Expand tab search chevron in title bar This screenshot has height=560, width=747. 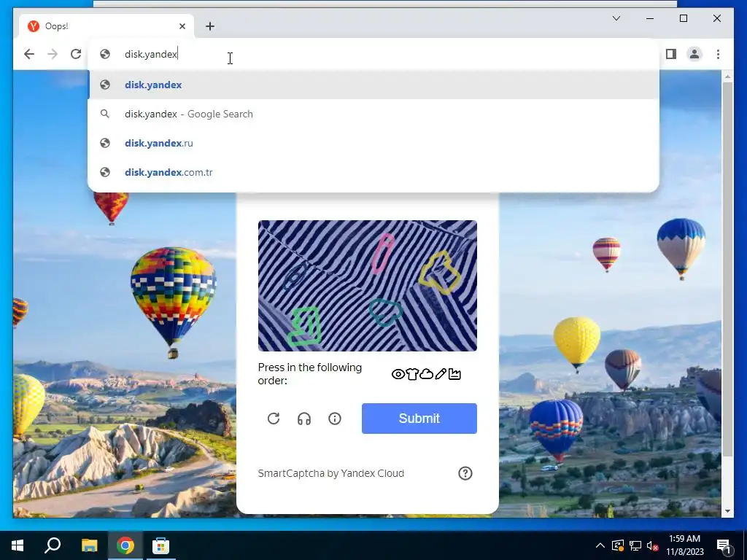coord(616,18)
